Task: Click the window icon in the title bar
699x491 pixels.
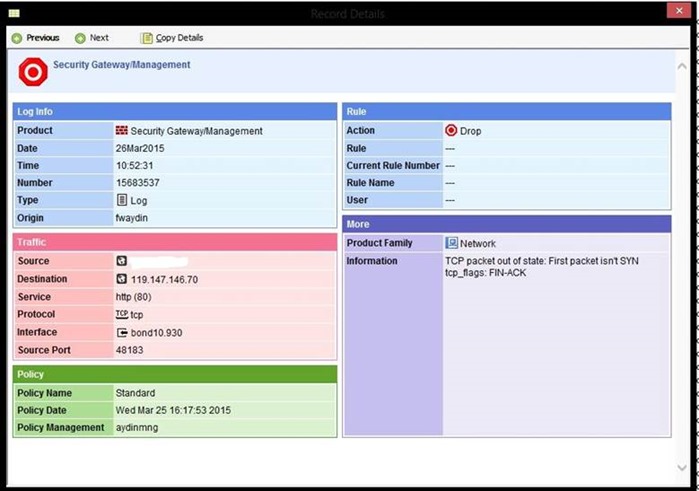Action: [x=14, y=13]
